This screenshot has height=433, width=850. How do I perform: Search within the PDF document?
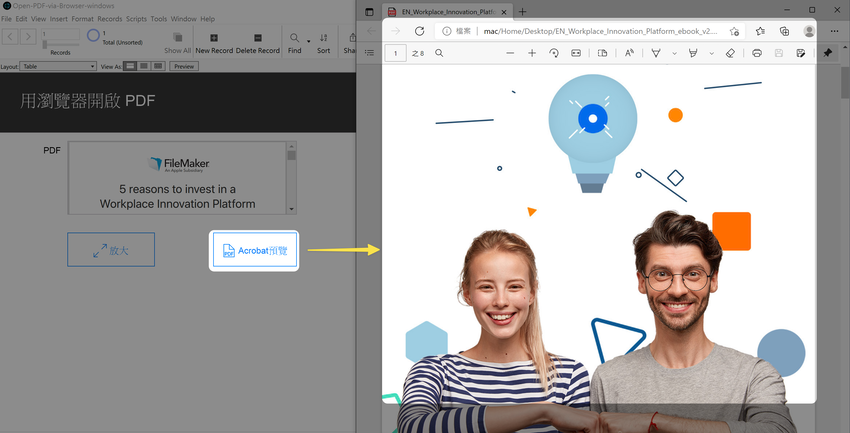[439, 53]
